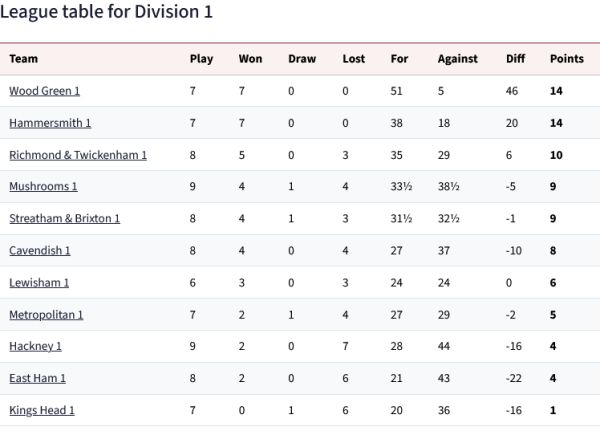
Task: Open the Hackney 1 team link
Action: [x=35, y=347]
